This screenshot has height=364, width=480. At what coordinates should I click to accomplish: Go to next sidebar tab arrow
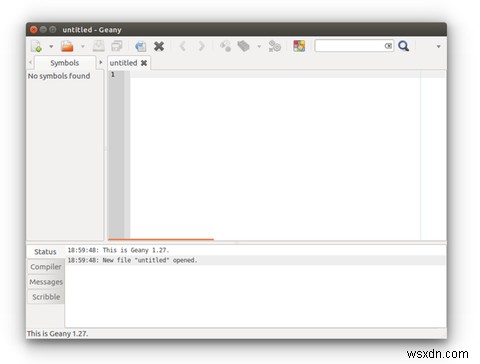pos(101,62)
